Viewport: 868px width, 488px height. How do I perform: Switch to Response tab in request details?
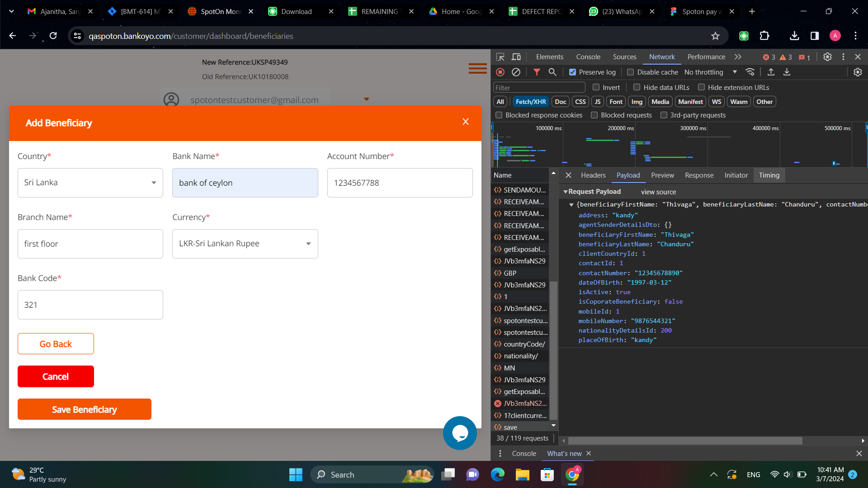[699, 175]
